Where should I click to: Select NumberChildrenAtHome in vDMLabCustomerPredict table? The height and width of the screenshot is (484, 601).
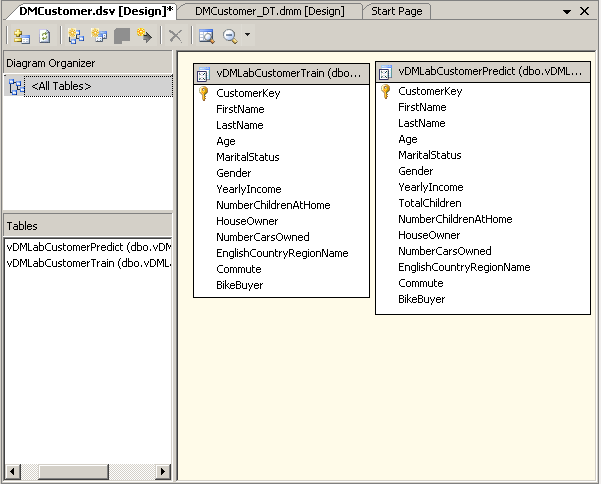pos(455,219)
